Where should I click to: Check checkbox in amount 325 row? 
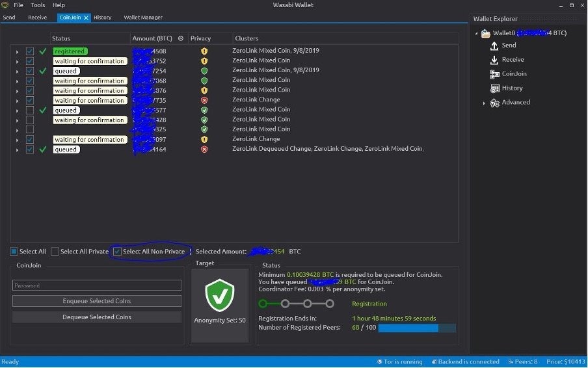[x=30, y=129]
